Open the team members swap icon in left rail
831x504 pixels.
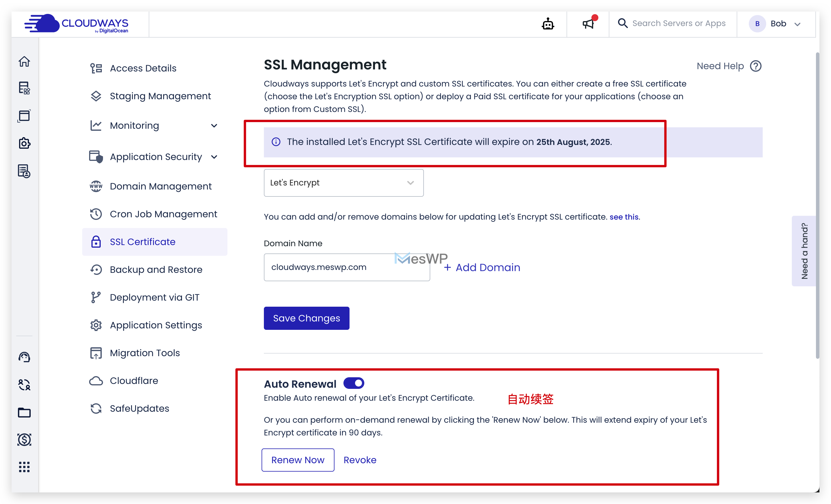pos(24,385)
